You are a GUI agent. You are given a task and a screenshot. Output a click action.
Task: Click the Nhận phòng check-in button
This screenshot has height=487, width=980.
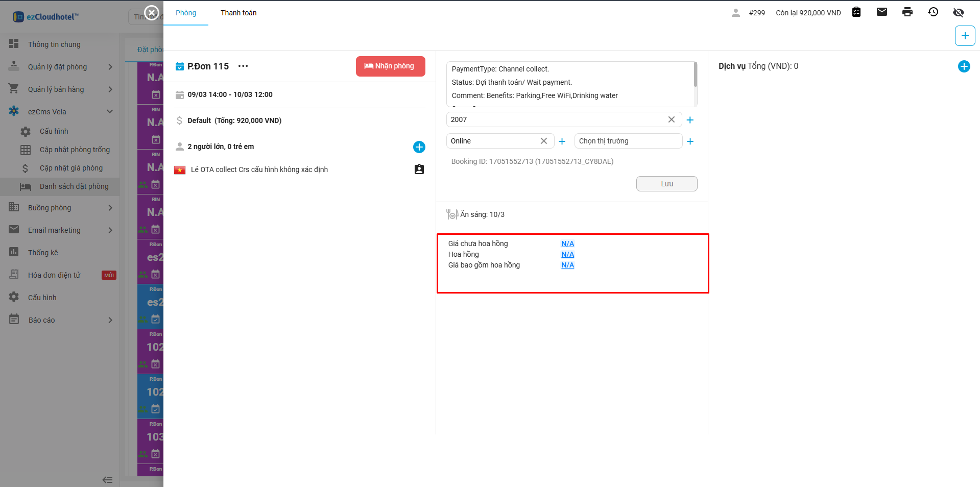[390, 66]
